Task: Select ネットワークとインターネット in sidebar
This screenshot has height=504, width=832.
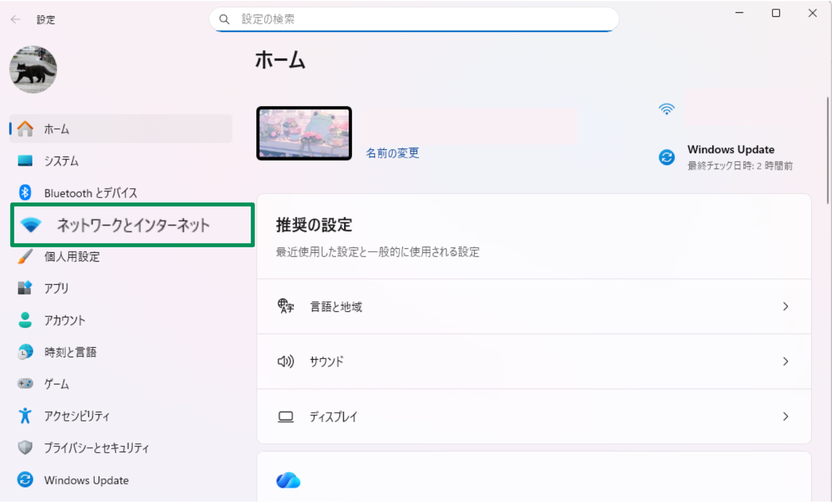Action: [132, 225]
